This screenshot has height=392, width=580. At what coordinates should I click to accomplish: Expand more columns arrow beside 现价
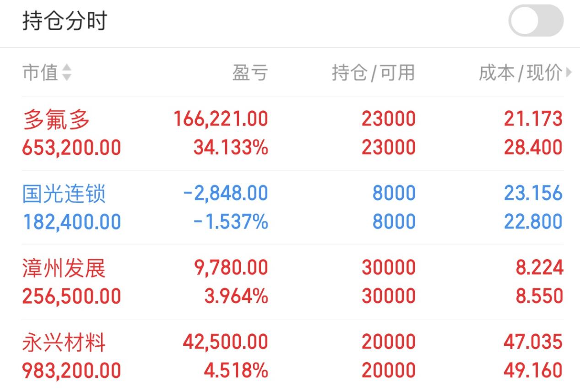pos(569,72)
